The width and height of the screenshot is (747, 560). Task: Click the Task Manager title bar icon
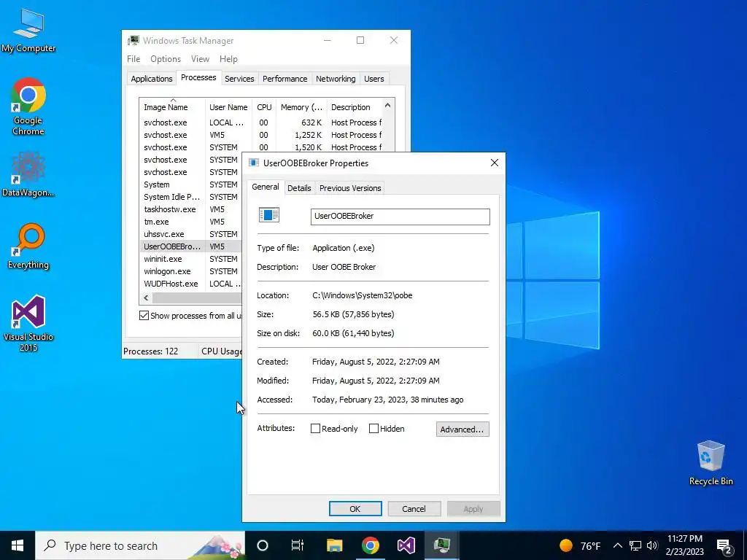(x=133, y=41)
